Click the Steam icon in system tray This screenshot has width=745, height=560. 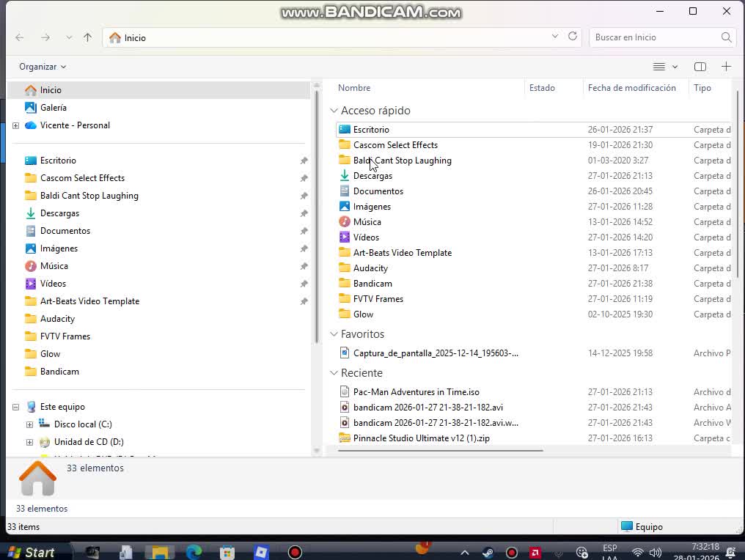click(x=488, y=553)
